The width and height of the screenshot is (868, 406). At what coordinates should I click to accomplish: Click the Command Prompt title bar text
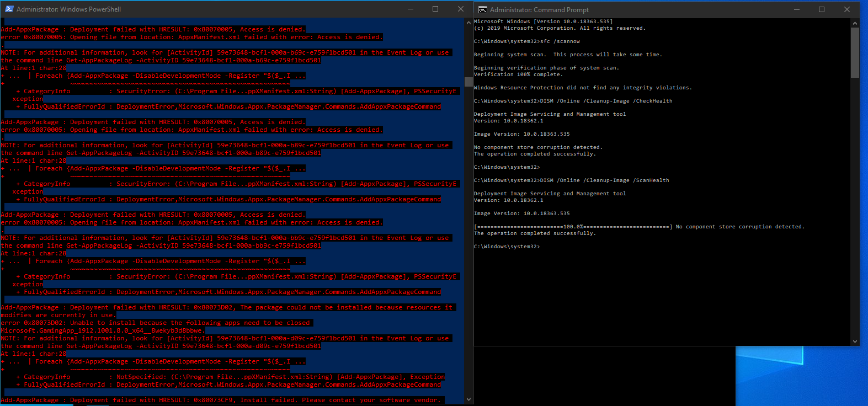tap(539, 10)
